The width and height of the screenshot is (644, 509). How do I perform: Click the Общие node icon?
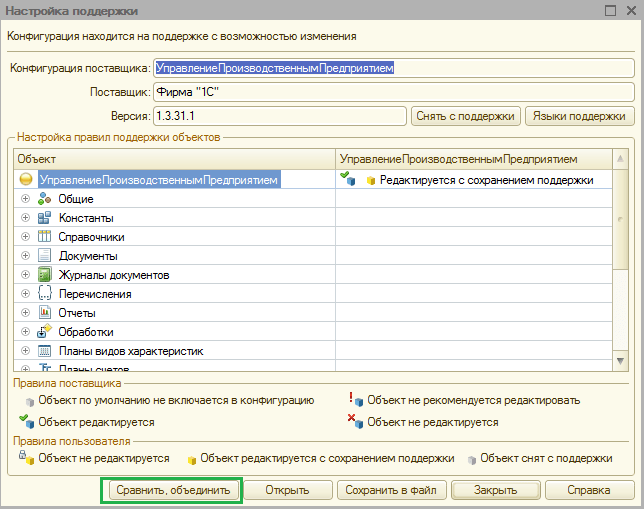pyautogui.click(x=44, y=198)
